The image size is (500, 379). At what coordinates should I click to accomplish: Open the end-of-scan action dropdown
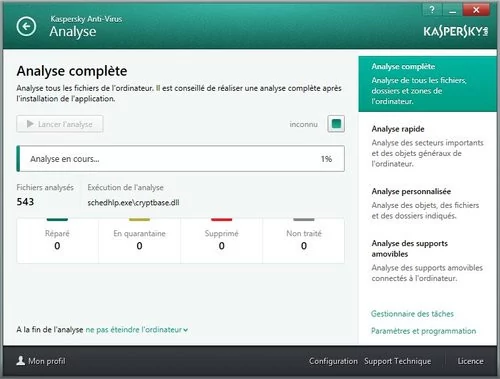[137, 330]
